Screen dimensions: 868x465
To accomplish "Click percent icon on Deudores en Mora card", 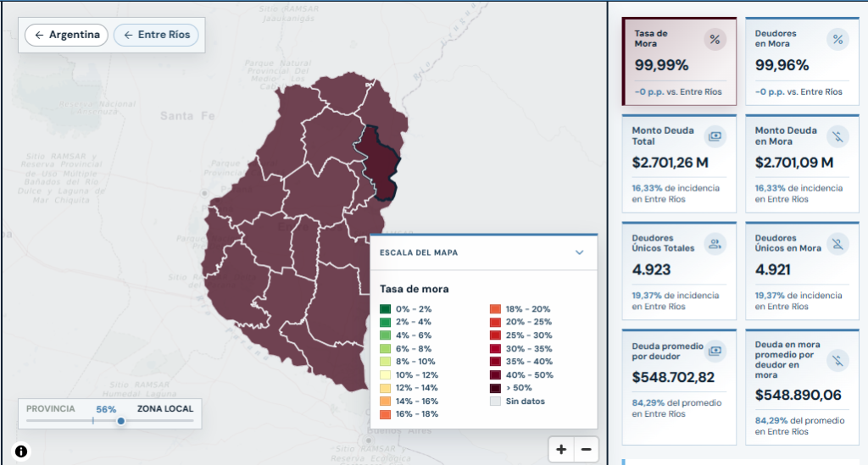I will pos(837,40).
